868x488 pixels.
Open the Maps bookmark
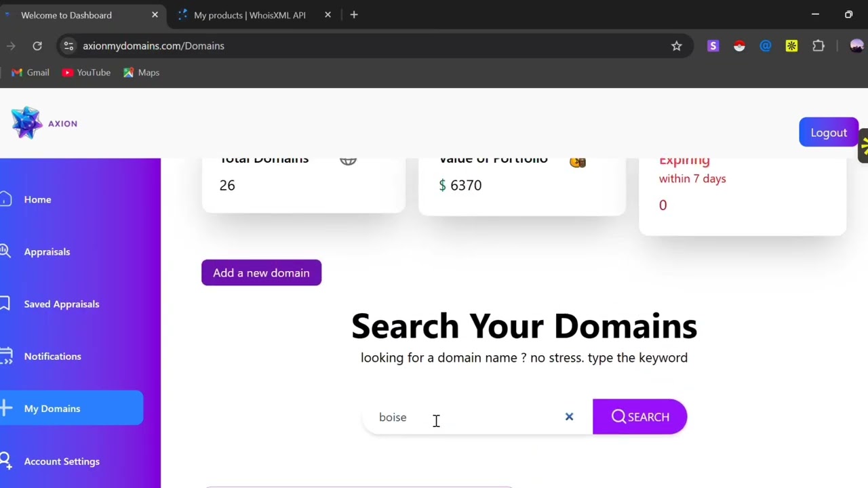(x=142, y=73)
